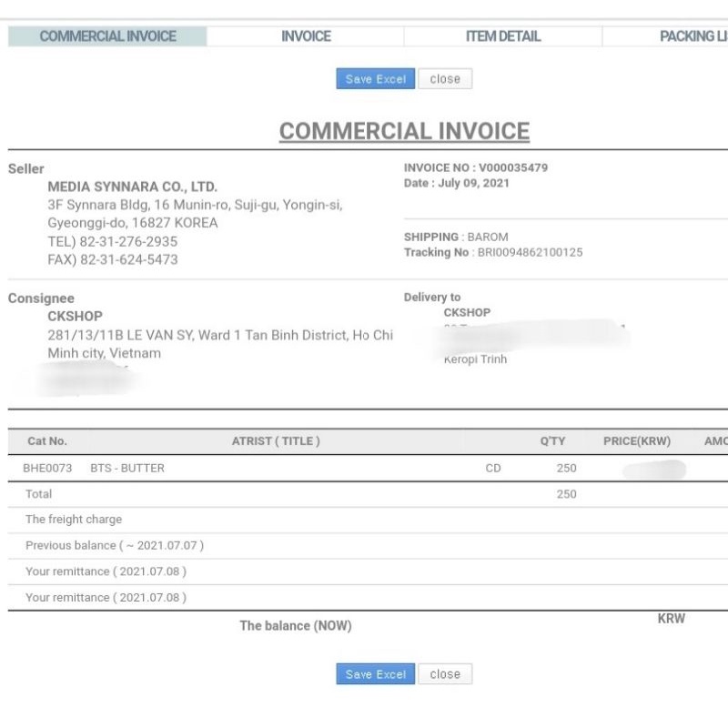This screenshot has height=728, width=728.
Task: Switch to the COMMERCIAL INVOICE tab
Action: pos(107,36)
